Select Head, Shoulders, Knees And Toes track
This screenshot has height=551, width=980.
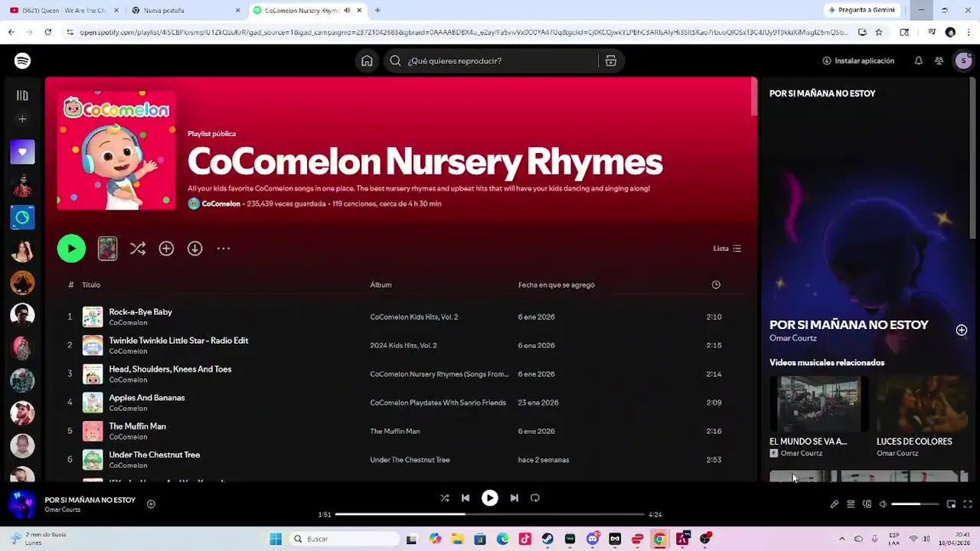tap(170, 369)
